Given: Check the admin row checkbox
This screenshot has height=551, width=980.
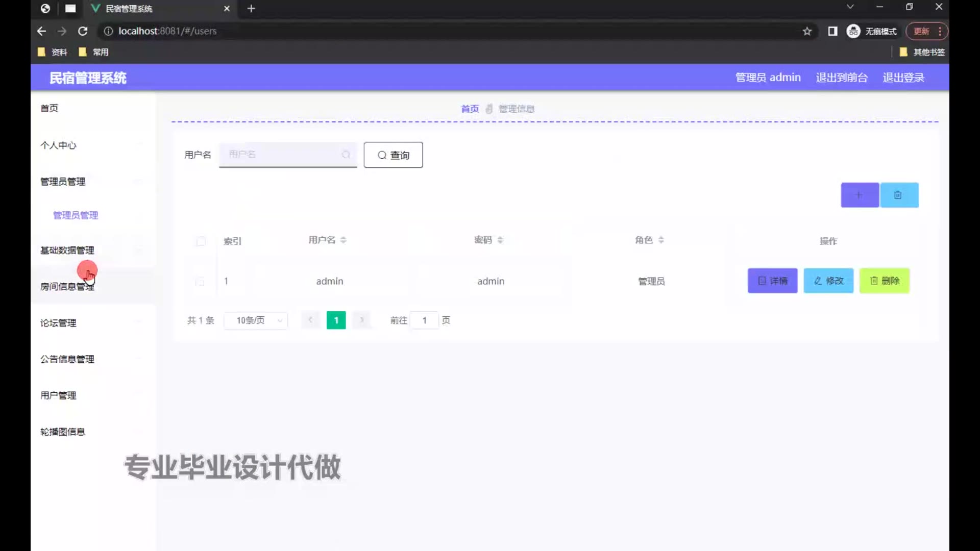Looking at the screenshot, I should pos(200,281).
